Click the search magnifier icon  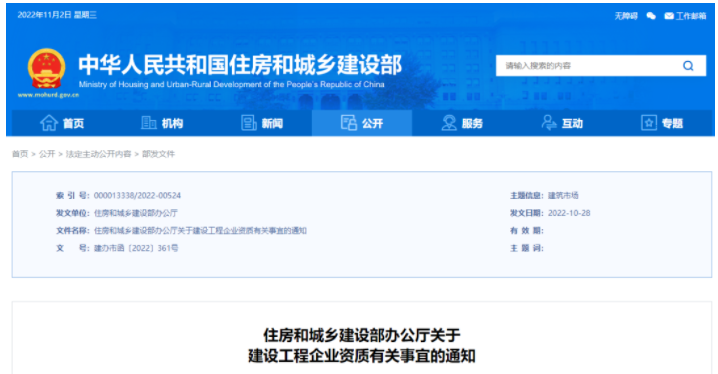click(x=688, y=66)
